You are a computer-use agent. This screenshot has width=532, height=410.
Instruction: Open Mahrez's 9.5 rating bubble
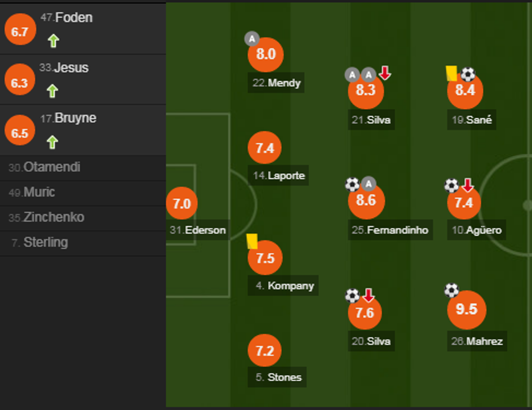(x=466, y=309)
